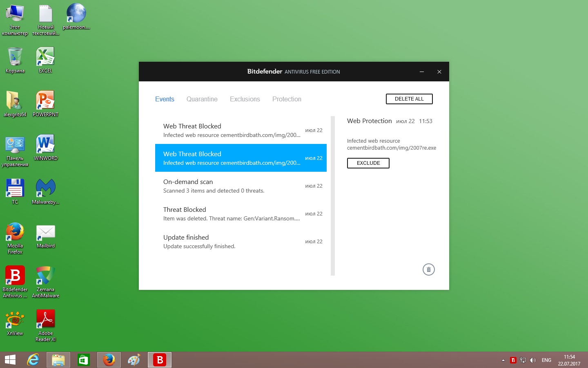
Task: Open the Windows Start button
Action: 10,360
